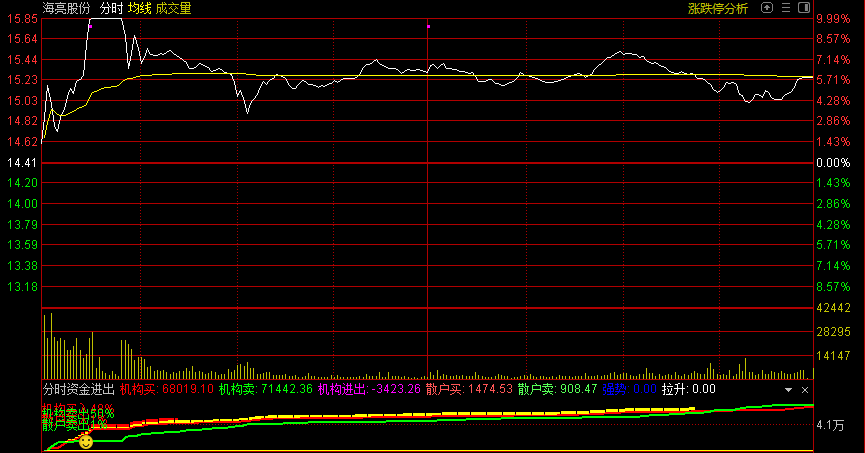Toggle the 均线 average line legend
Image resolution: width=865 pixels, height=453 pixels.
click(139, 8)
